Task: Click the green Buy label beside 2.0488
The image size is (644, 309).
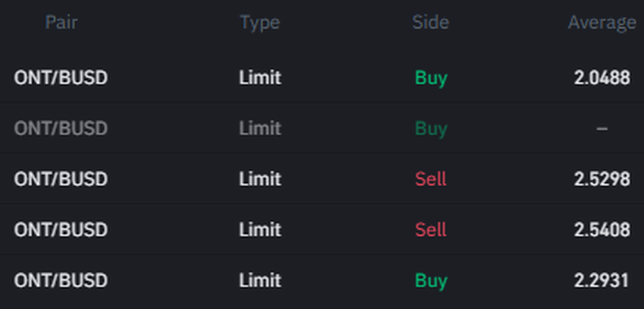Action: click(431, 77)
